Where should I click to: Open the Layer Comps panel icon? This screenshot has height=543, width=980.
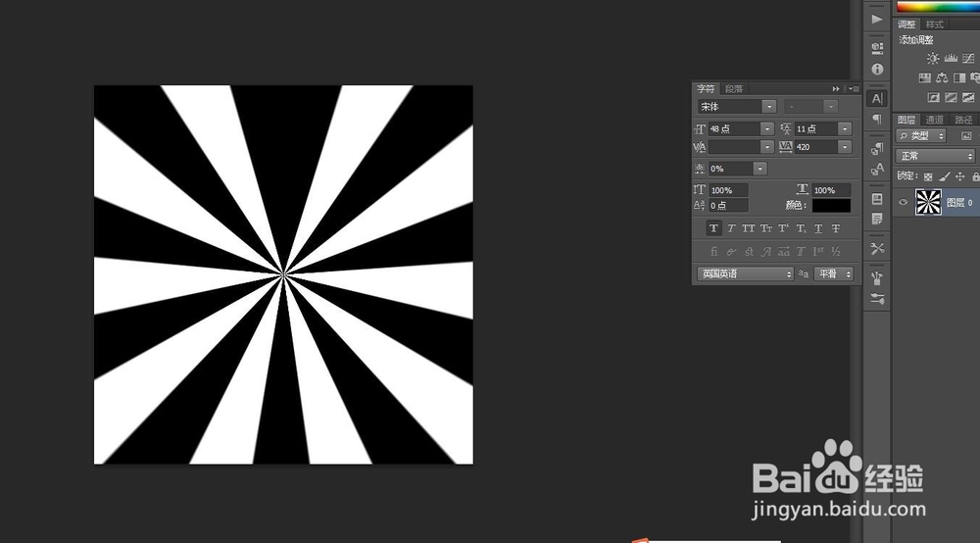(877, 199)
